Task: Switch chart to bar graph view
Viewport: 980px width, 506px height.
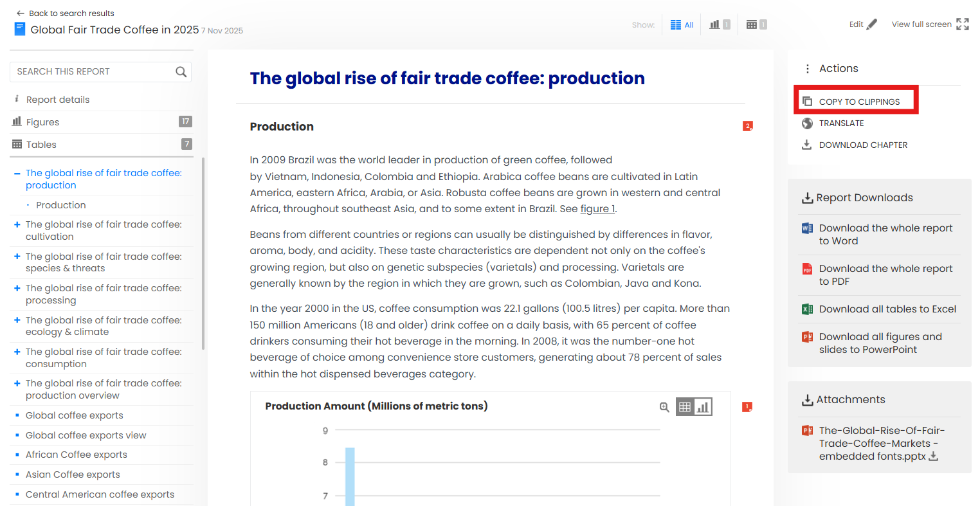Action: point(703,407)
